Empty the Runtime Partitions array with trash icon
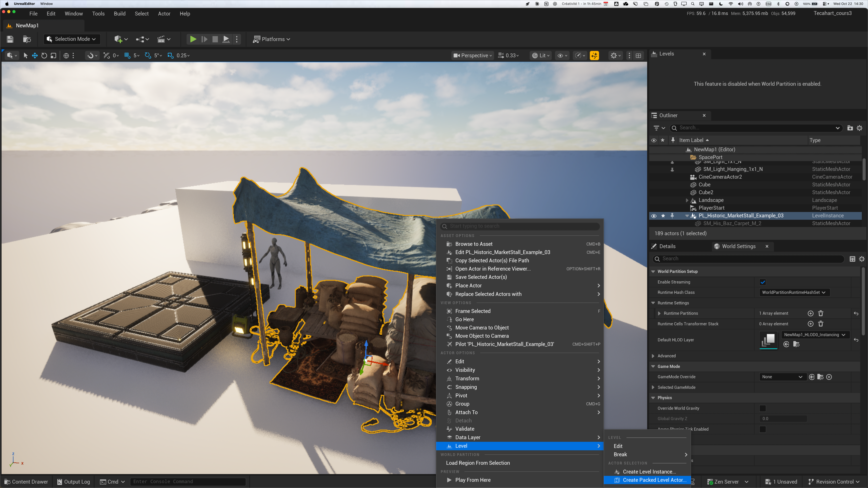The width and height of the screenshot is (868, 488). click(821, 314)
